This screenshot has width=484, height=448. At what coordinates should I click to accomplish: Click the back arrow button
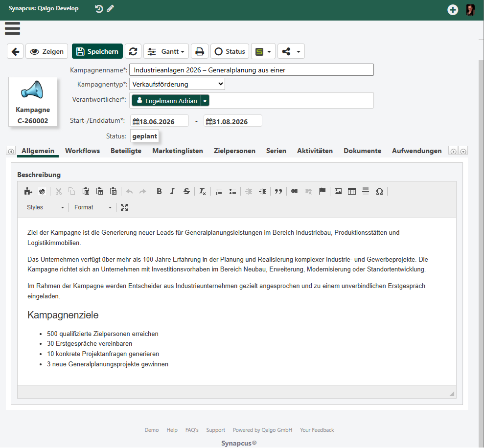(x=15, y=51)
